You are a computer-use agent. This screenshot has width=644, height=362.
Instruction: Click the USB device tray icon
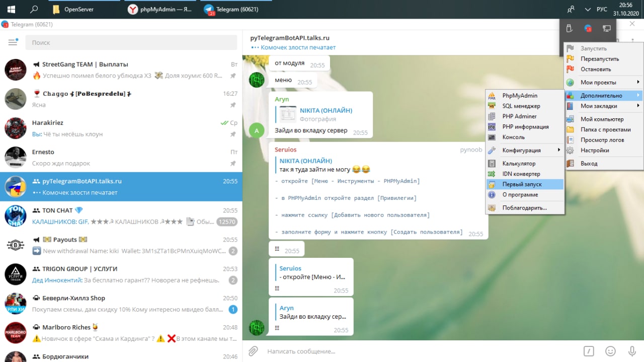point(569,29)
